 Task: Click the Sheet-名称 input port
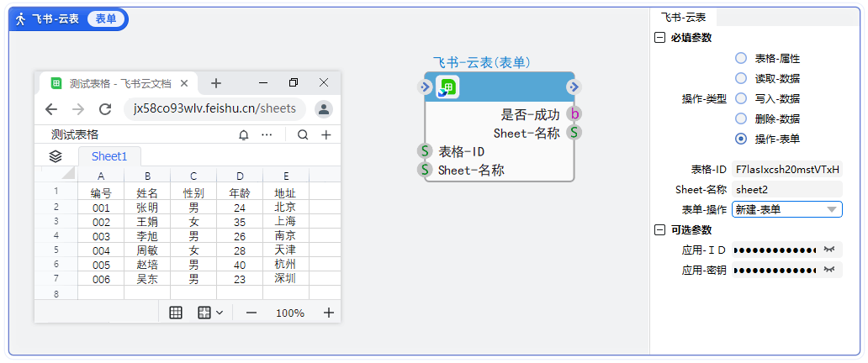(x=425, y=170)
